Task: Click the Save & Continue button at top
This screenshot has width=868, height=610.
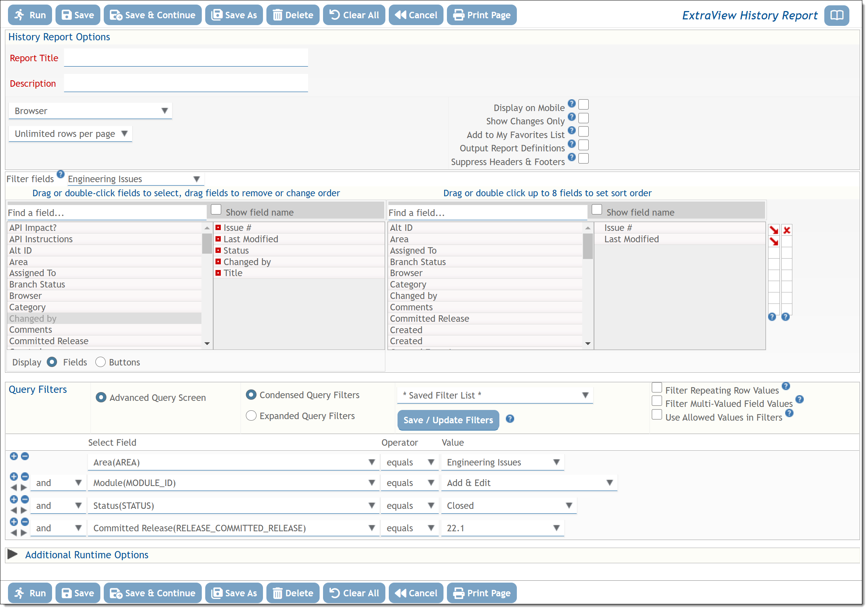Action: pyautogui.click(x=152, y=15)
